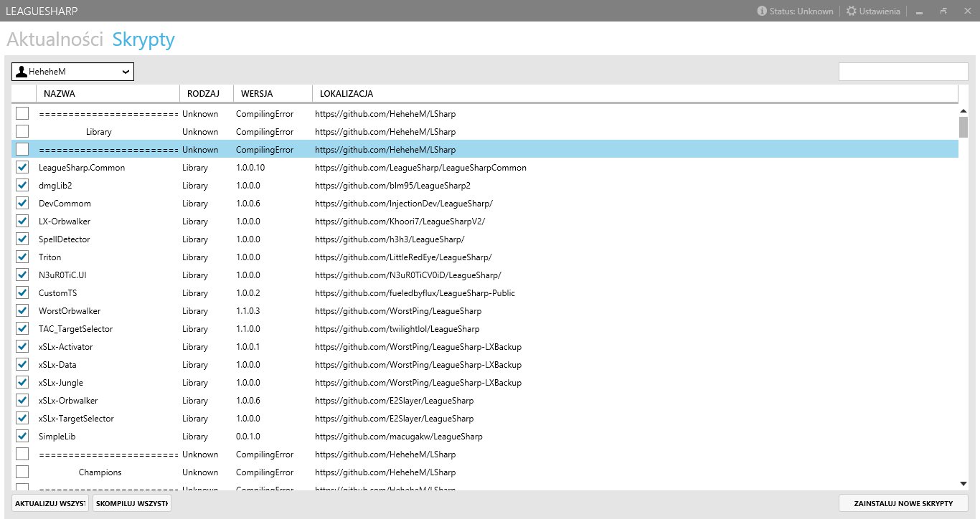Click the scroll down arrow of the list
980x519 pixels.
click(x=963, y=484)
